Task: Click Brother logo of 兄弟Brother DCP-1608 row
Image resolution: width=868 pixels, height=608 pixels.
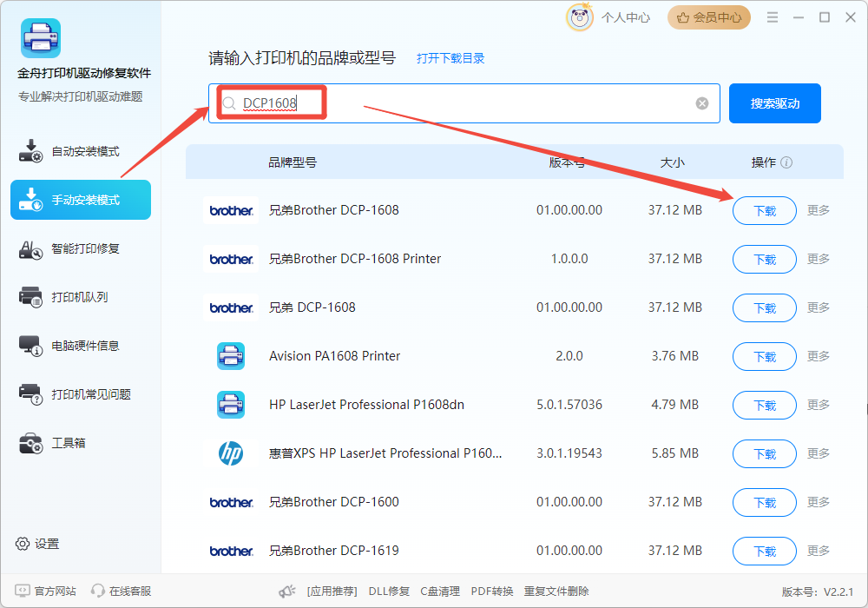Action: 231,210
